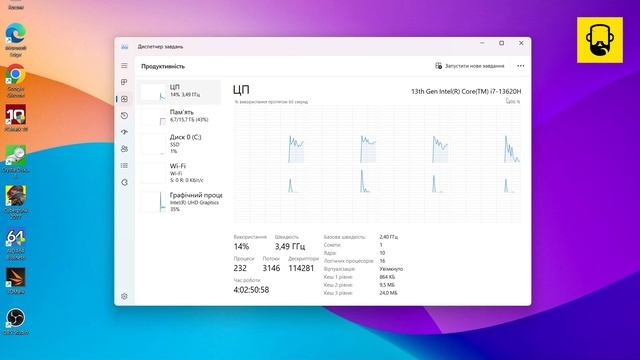
Task: Open the desktop shortcut with 64 icon
Action: pyautogui.click(x=16, y=244)
